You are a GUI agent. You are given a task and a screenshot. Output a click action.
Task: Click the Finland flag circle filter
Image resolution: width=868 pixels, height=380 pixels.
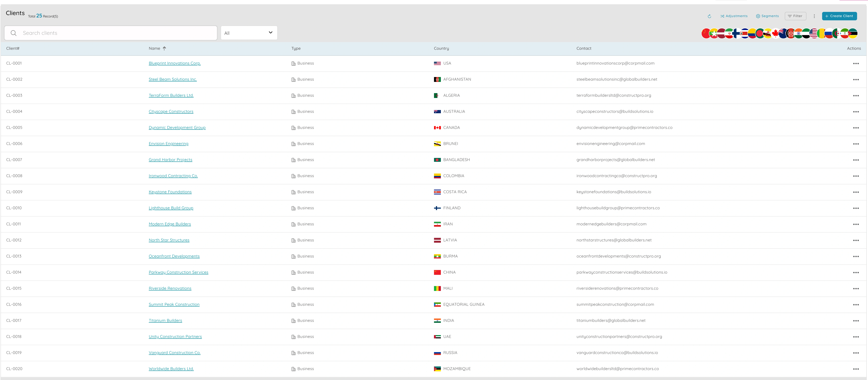coord(737,33)
